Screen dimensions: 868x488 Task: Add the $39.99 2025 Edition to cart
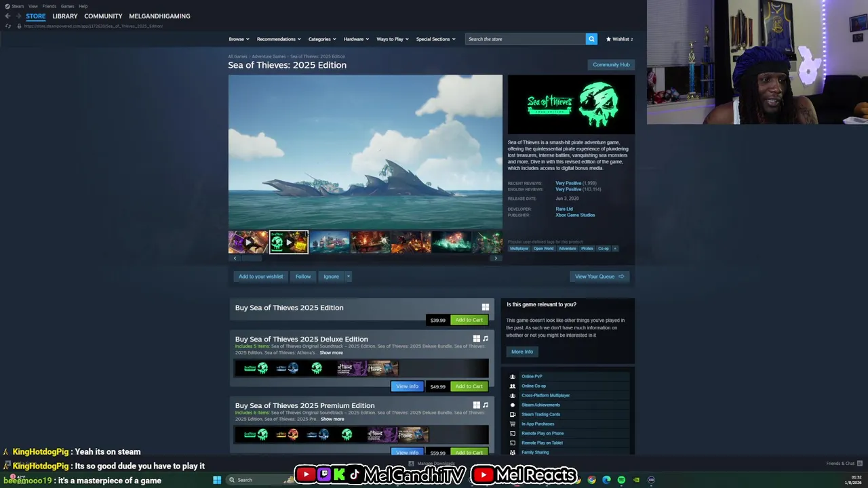(469, 320)
